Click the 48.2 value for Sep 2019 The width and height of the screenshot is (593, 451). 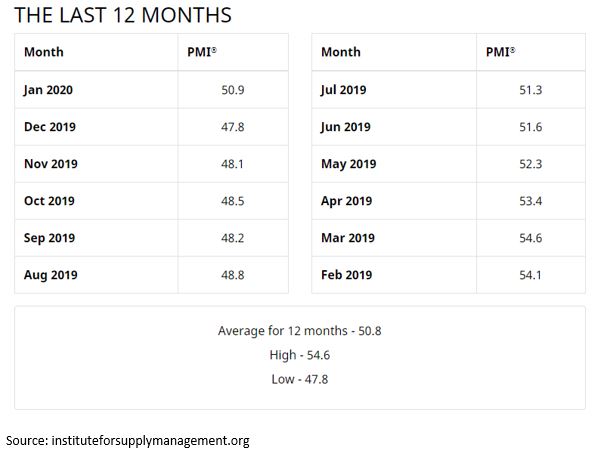233,238
